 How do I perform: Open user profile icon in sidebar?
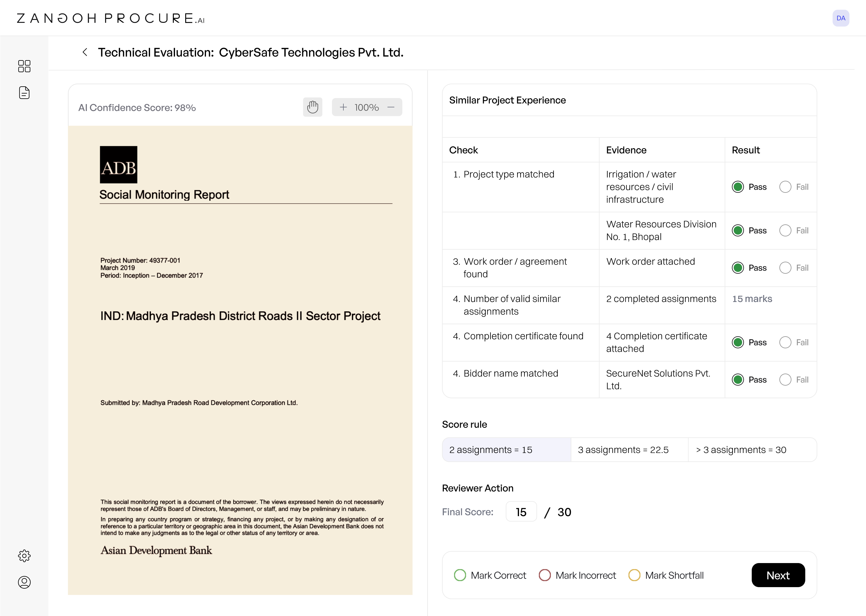pos(24,582)
